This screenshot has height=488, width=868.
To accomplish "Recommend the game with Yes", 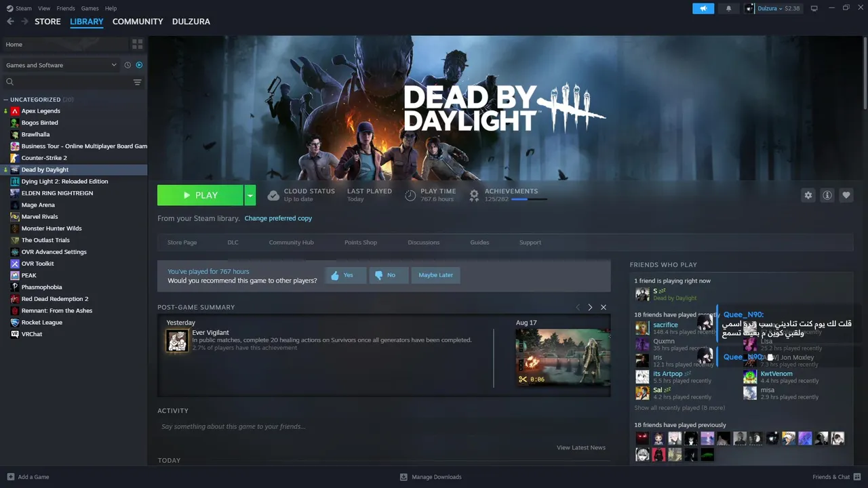I will 346,275.
